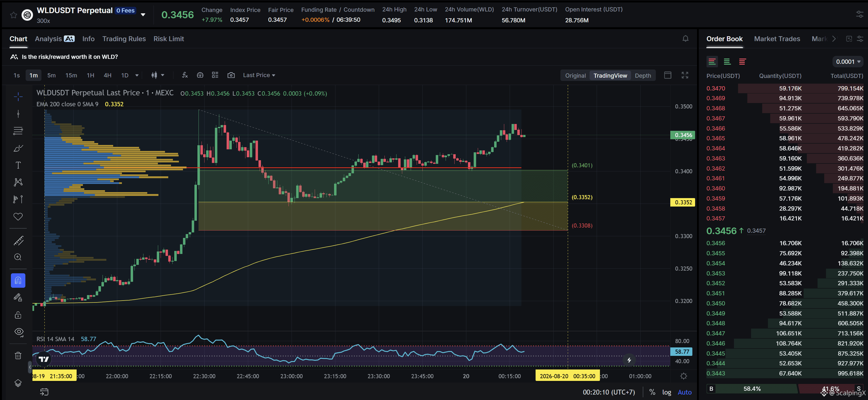This screenshot has width=868, height=400.
Task: Click the green 0.3456 current price label
Action: point(683,135)
